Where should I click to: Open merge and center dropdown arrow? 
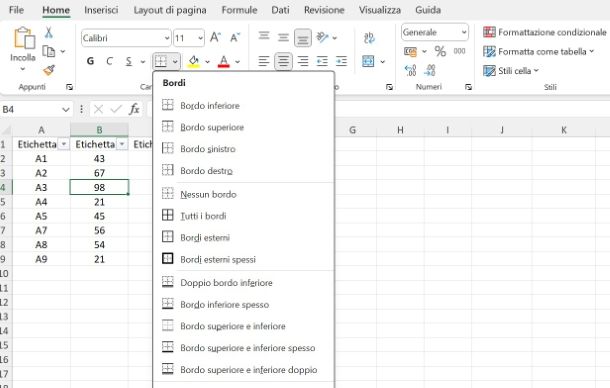(382, 61)
